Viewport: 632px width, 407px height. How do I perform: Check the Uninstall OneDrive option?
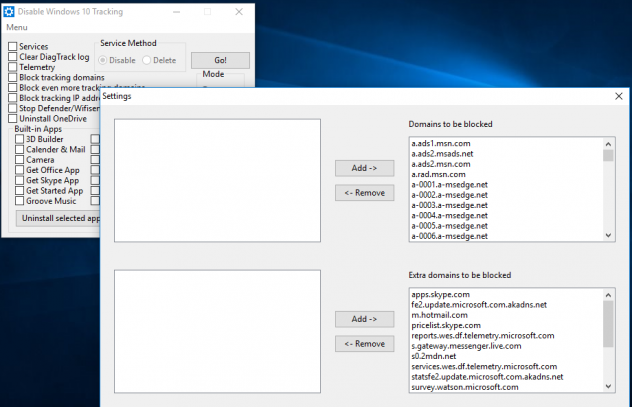[13, 119]
